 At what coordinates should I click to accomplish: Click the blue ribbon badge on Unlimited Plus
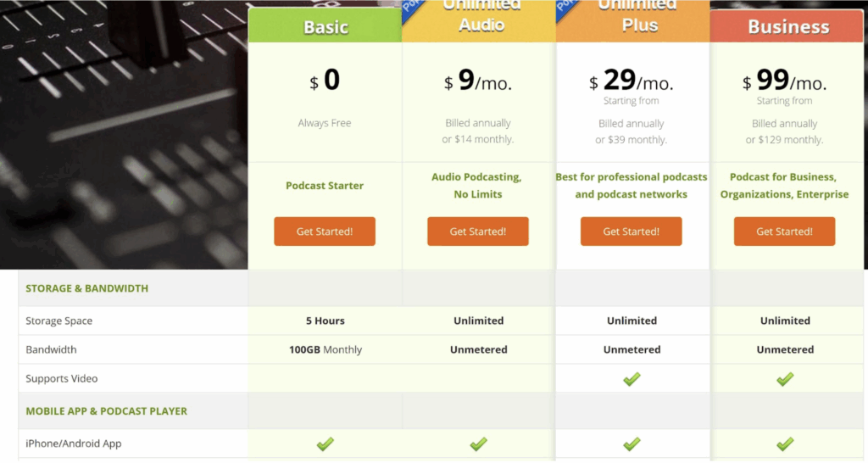565,7
